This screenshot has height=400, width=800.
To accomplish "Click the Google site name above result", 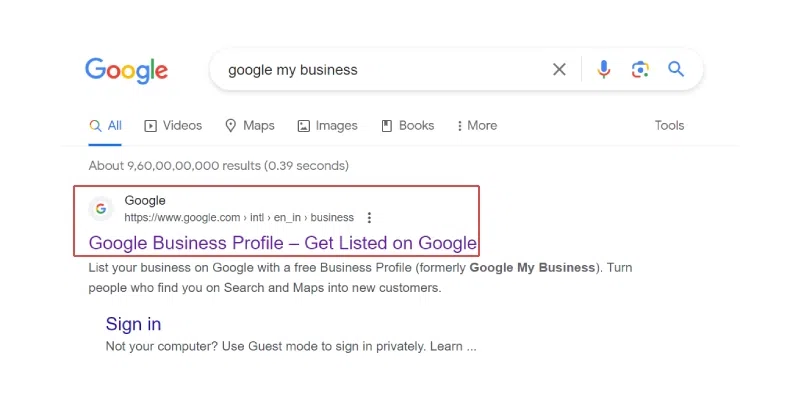I will 145,201.
